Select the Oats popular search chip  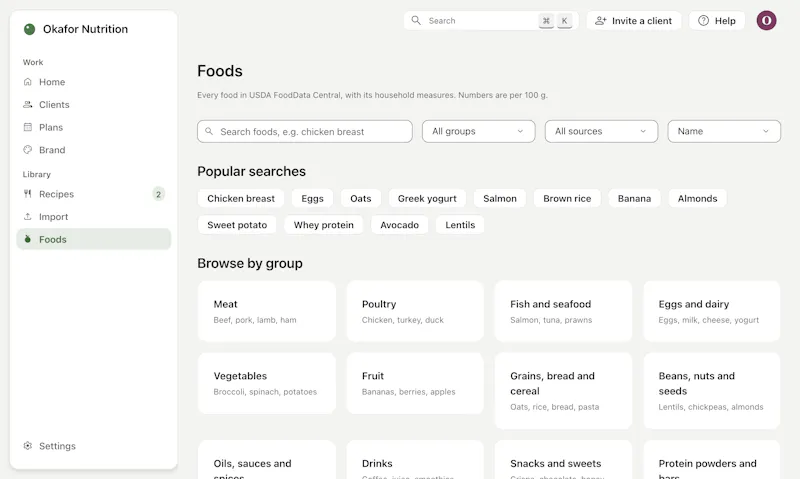tap(361, 198)
